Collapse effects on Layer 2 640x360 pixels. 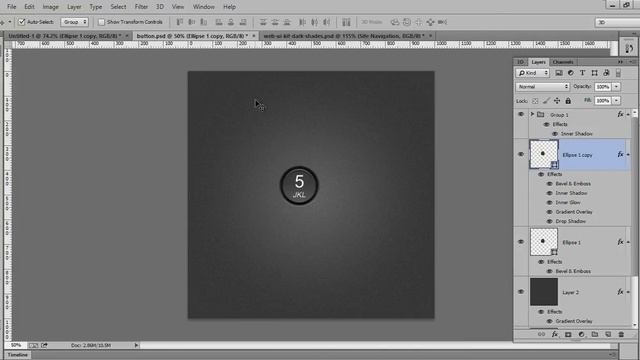tap(628, 292)
